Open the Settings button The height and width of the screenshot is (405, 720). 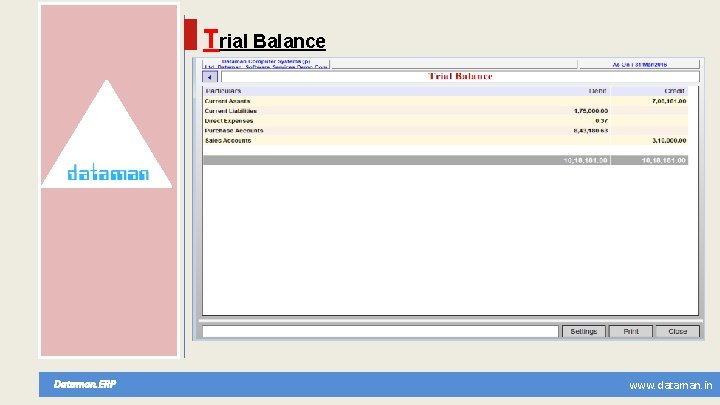pos(584,332)
